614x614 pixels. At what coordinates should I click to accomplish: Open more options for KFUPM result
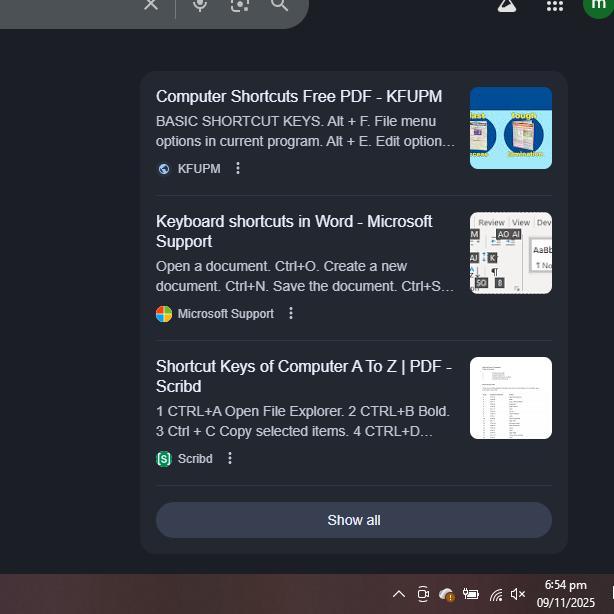(x=238, y=168)
